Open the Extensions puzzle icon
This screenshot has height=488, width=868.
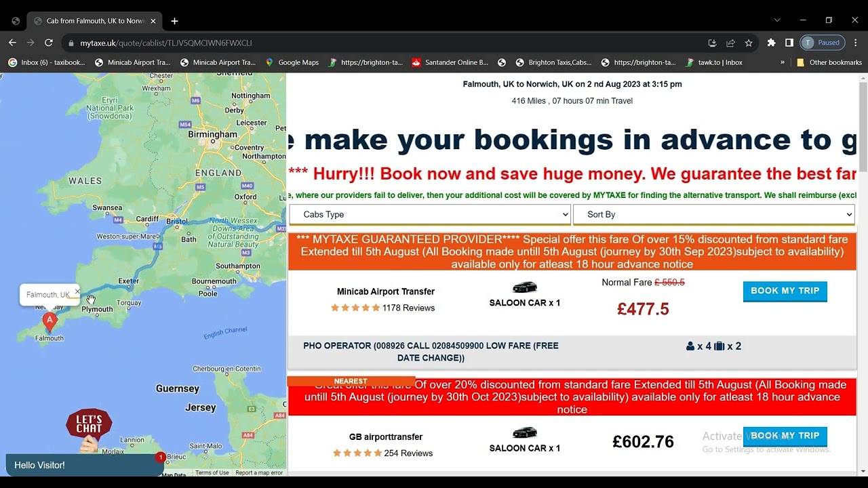click(x=771, y=43)
